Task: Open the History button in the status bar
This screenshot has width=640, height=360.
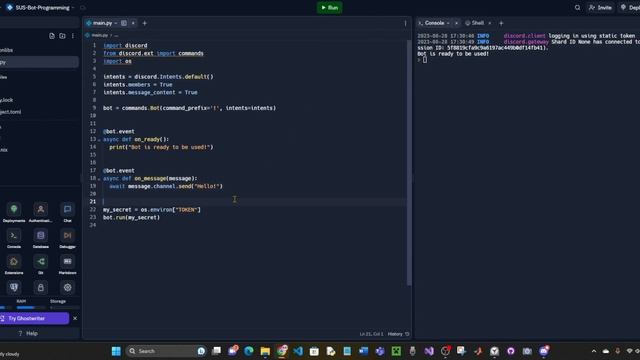Action: (398, 334)
